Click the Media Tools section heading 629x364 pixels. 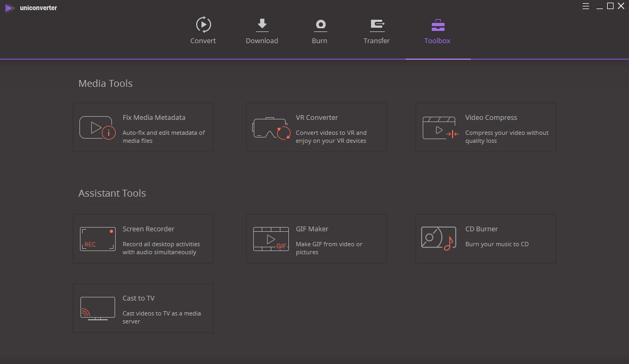coord(106,83)
